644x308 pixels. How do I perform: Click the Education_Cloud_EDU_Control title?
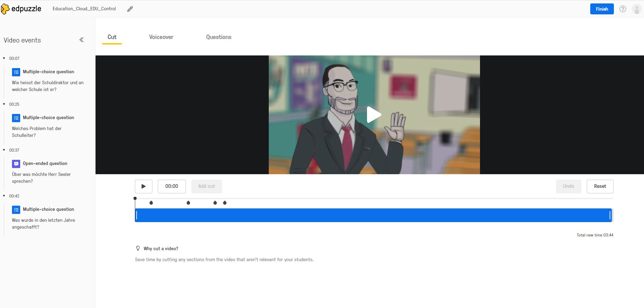click(x=84, y=9)
